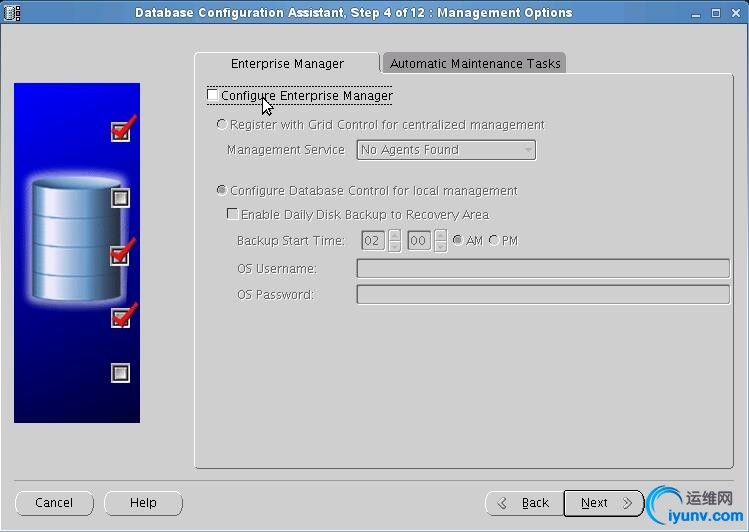
Task: Click the database cylinder graphic
Action: pyautogui.click(x=76, y=240)
